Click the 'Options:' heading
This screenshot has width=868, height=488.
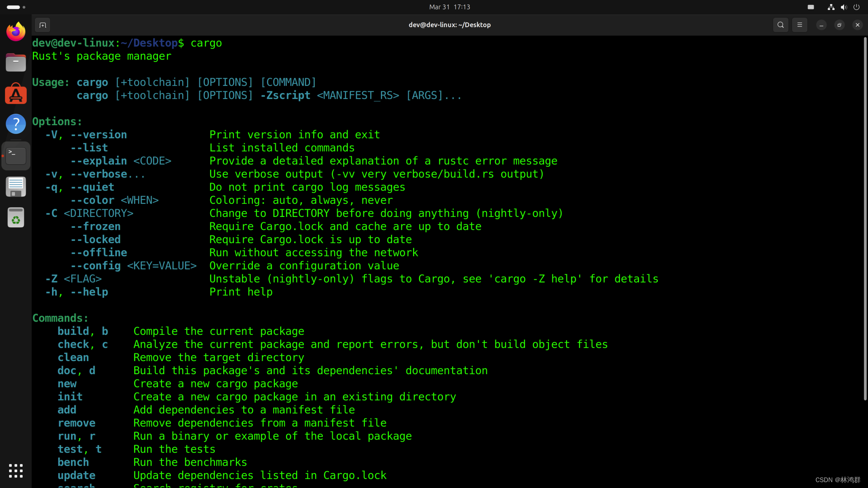pos(57,122)
